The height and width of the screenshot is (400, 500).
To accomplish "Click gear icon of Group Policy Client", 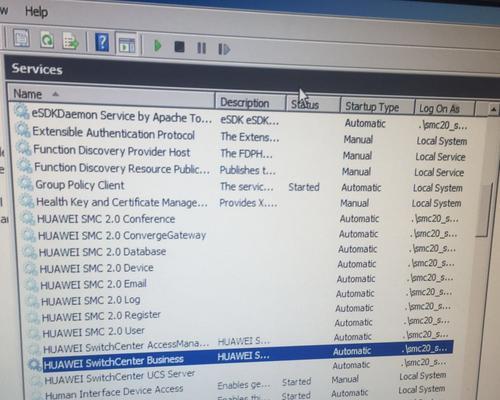I will [x=26, y=183].
